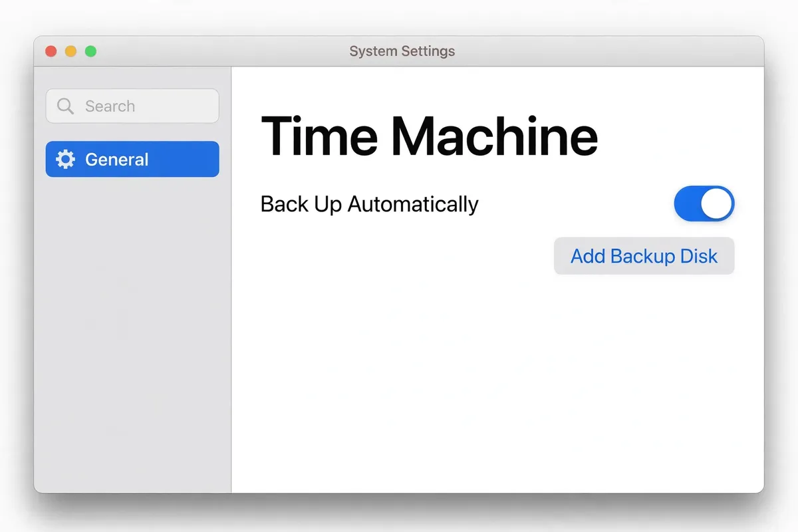Click the Time Machine heading

429,136
